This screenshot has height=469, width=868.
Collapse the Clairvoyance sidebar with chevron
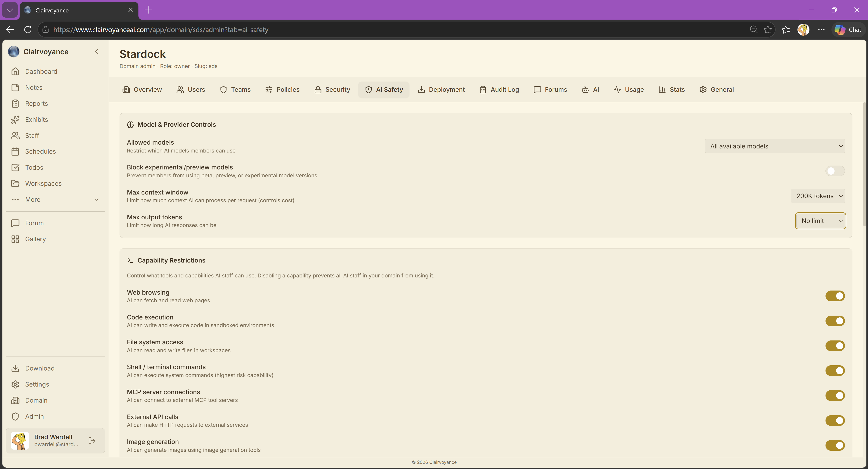click(97, 52)
